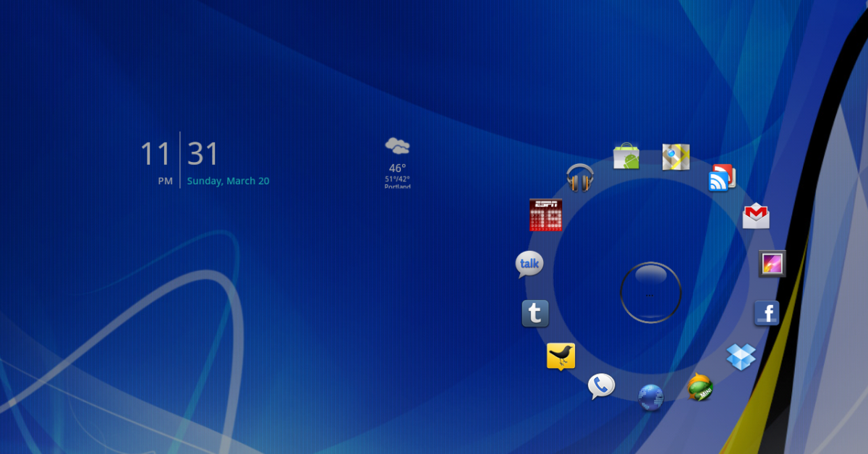Tap the cloudy weather icon
Viewport: 868px width, 454px height.
tap(397, 146)
